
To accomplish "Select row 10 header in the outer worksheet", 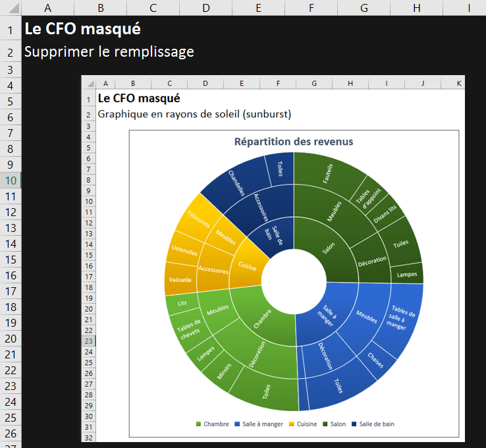I will 11,181.
